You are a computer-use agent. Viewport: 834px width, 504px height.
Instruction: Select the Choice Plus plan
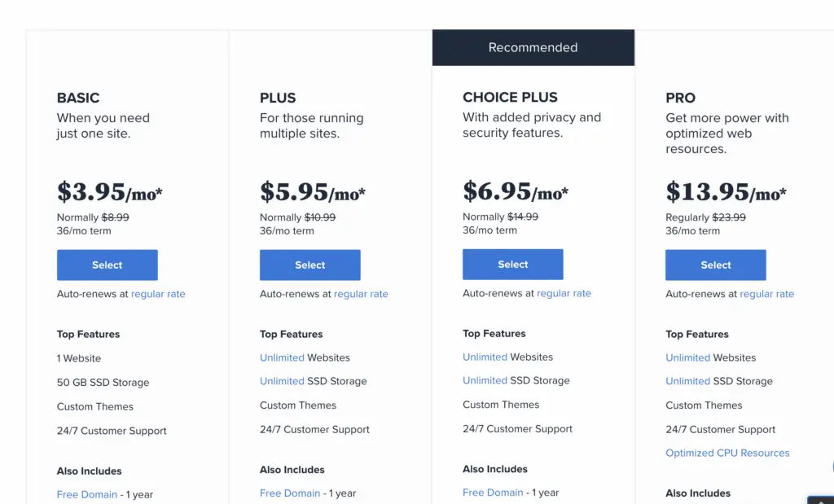[513, 265]
